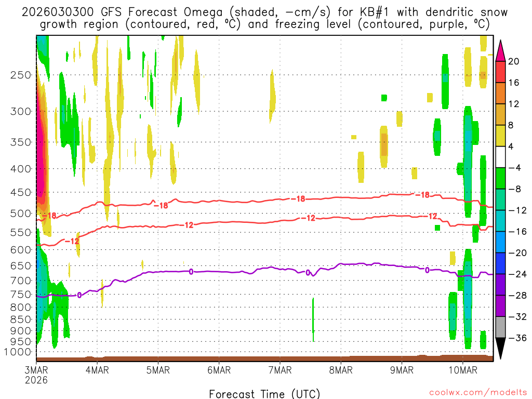
Task: Click the purple 0 freezing label near 5MAR
Action: [191, 272]
